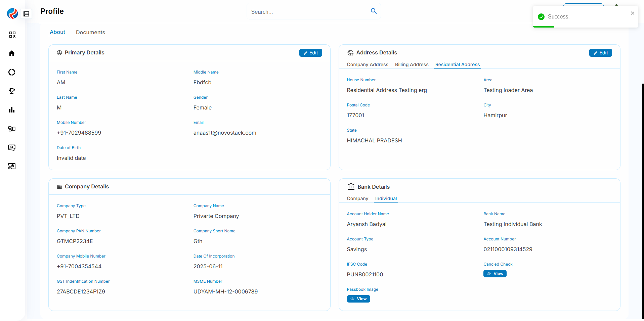644x321 pixels.
Task: Open the dashboard widgets icon in sidebar
Action: [x=12, y=129]
